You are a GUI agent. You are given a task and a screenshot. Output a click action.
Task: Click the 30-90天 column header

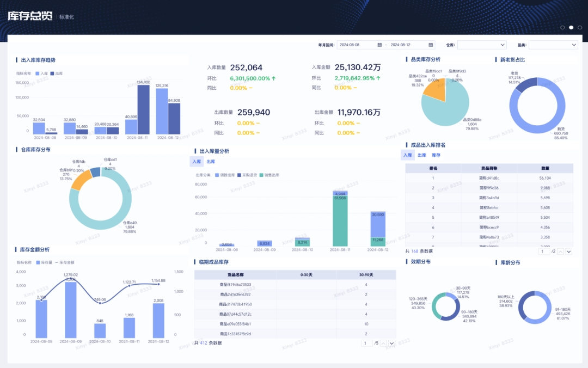(366, 275)
